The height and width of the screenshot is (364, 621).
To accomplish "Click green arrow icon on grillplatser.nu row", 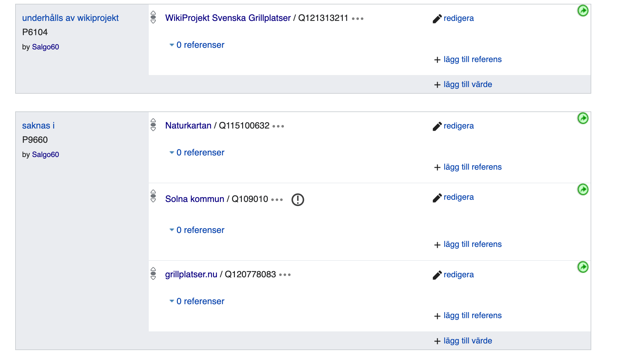I will click(x=583, y=267).
